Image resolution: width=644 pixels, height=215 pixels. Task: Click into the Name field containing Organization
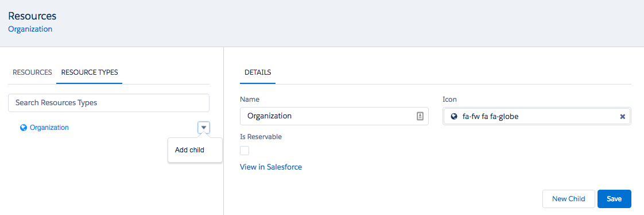tap(334, 116)
